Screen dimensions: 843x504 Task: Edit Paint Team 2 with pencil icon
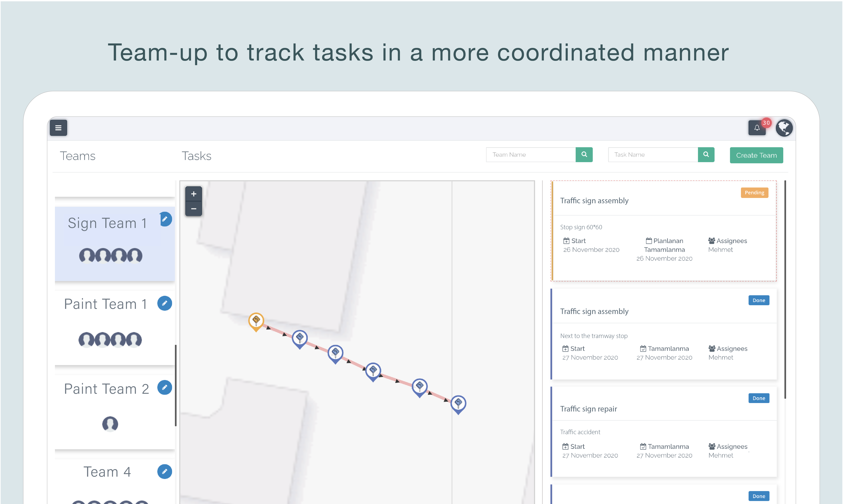point(164,387)
